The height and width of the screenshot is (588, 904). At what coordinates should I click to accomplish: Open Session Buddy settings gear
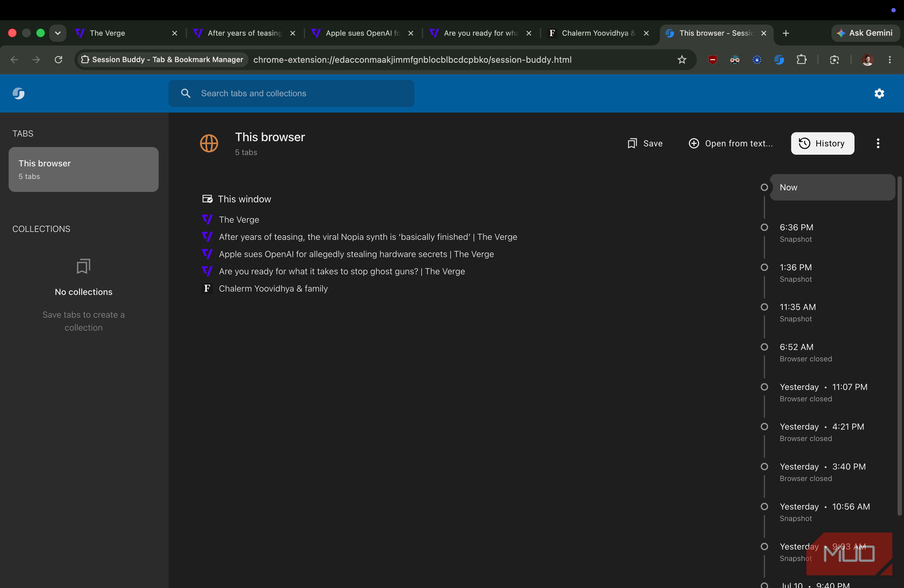tap(879, 93)
